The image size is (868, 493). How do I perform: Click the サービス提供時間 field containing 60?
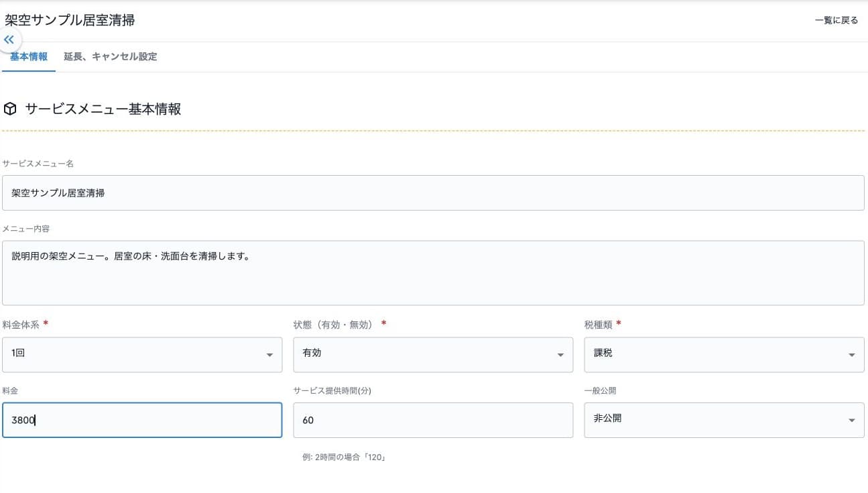[433, 420]
